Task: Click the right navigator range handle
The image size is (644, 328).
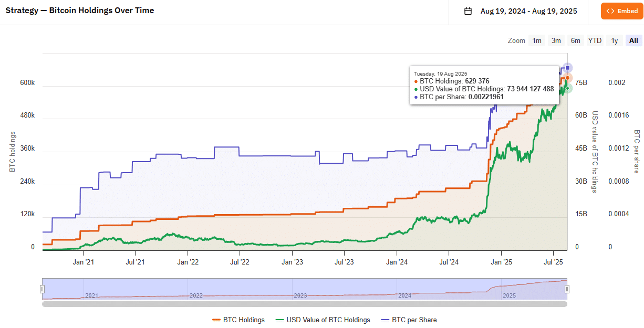Action: tap(567, 289)
